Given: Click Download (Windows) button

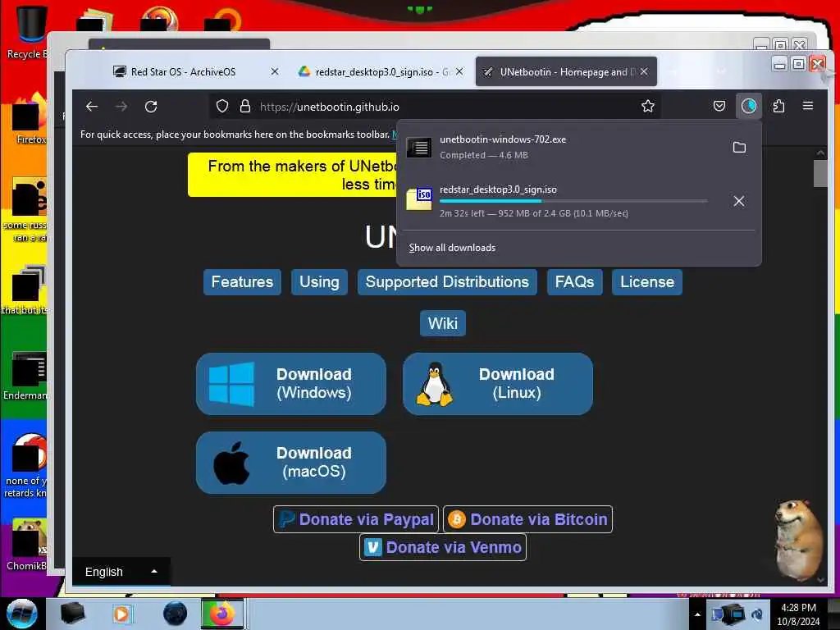Looking at the screenshot, I should click(x=291, y=384).
